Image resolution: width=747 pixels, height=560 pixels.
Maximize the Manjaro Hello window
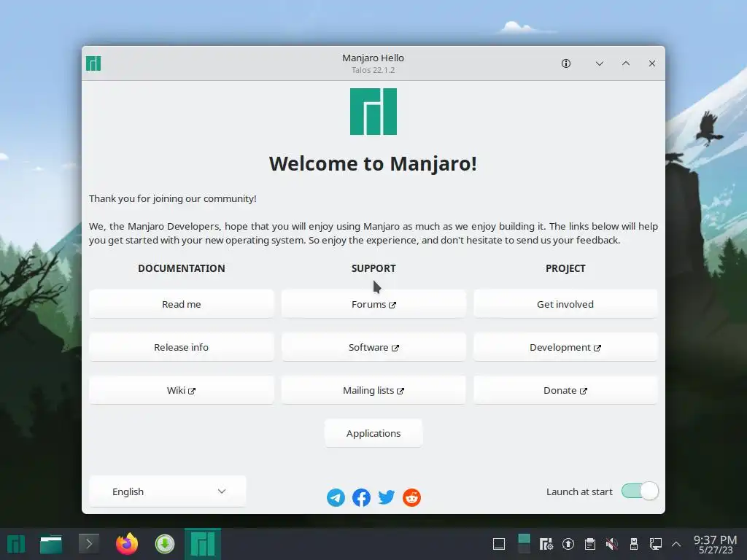point(626,63)
